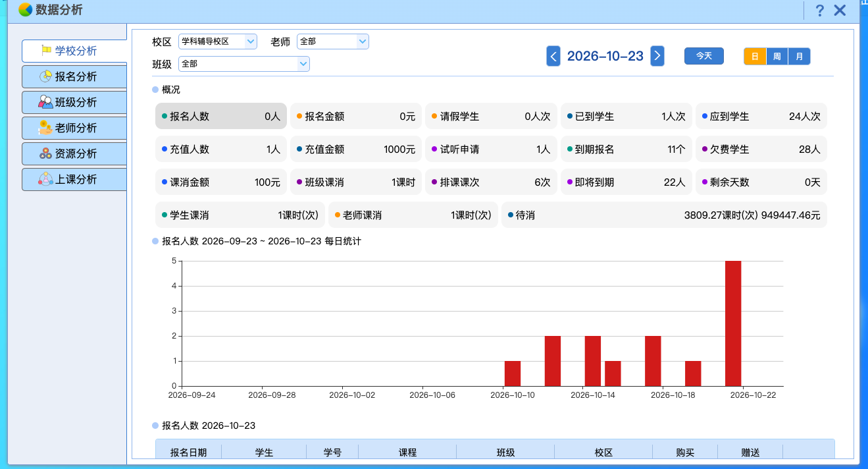The image size is (868, 469).
Task: Select the 充值人数 card
Action: click(x=221, y=149)
